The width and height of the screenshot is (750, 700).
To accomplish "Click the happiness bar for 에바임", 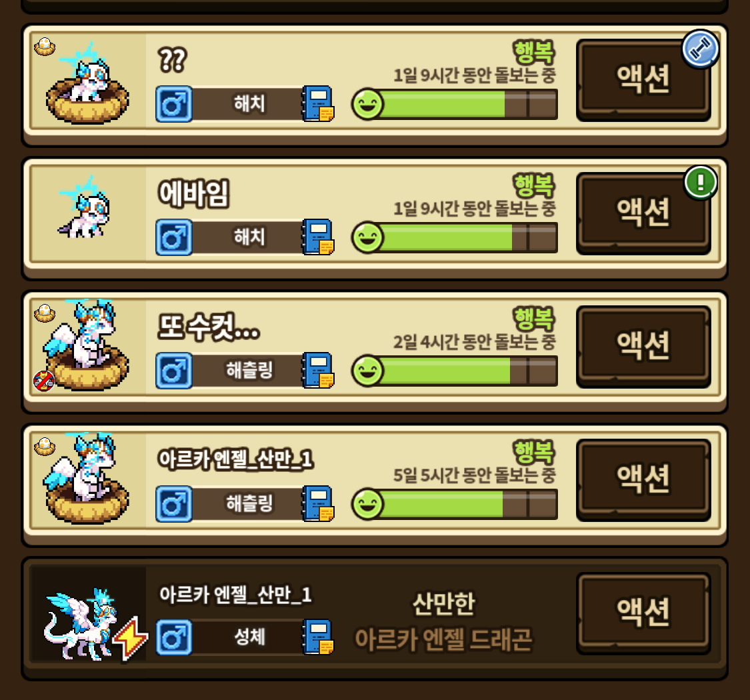I will [455, 237].
